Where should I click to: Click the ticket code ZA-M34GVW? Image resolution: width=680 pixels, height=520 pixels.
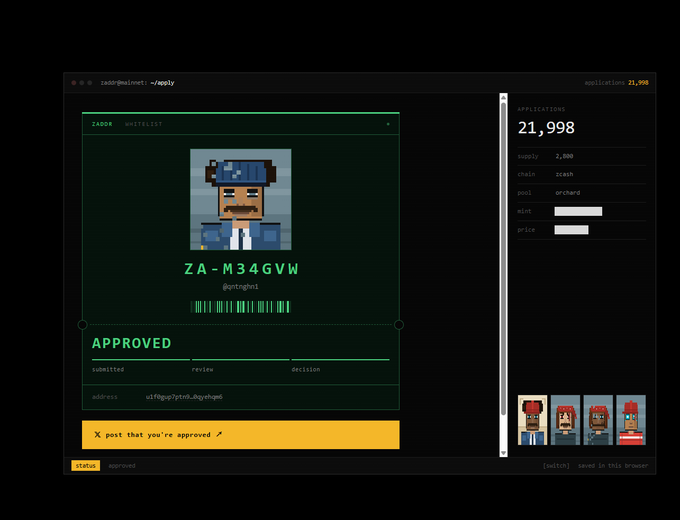(241, 269)
